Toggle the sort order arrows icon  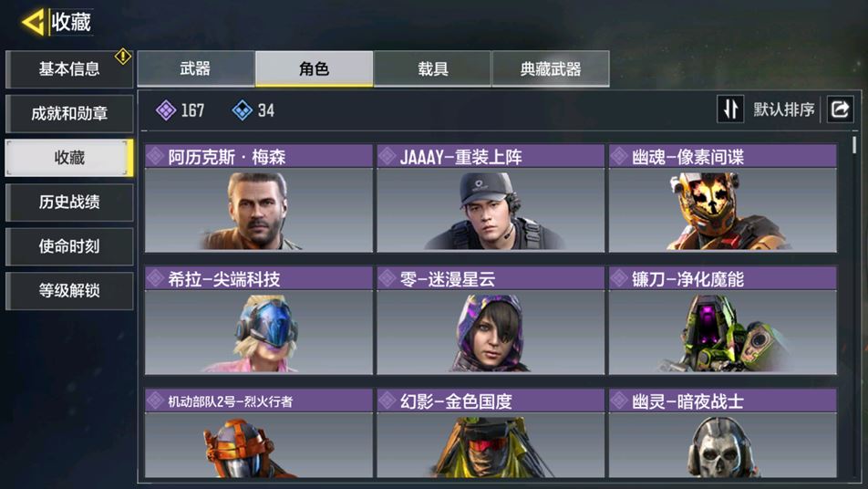pyautogui.click(x=730, y=109)
